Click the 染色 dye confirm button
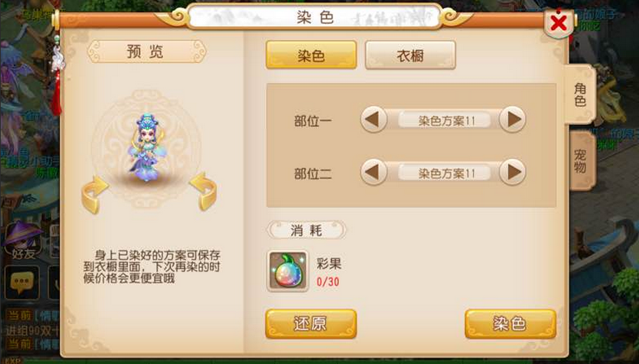 tap(510, 324)
